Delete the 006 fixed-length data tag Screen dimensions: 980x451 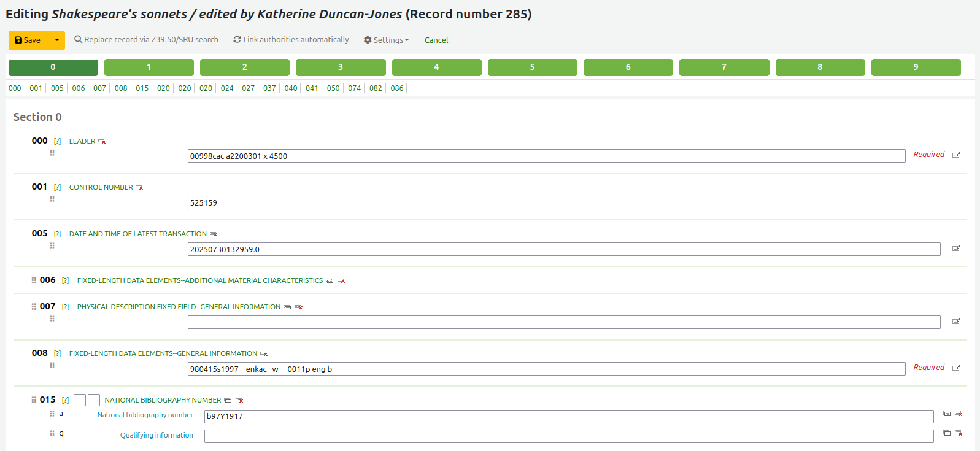click(x=341, y=281)
